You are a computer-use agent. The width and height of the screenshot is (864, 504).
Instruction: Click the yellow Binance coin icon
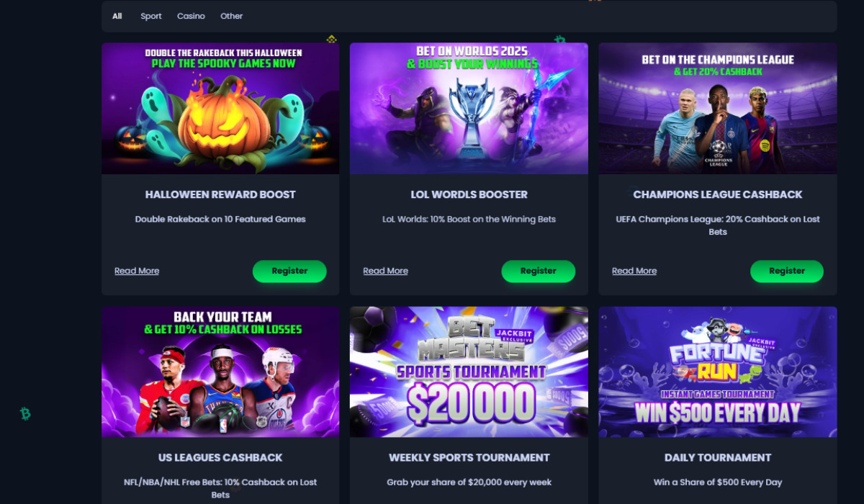[332, 39]
